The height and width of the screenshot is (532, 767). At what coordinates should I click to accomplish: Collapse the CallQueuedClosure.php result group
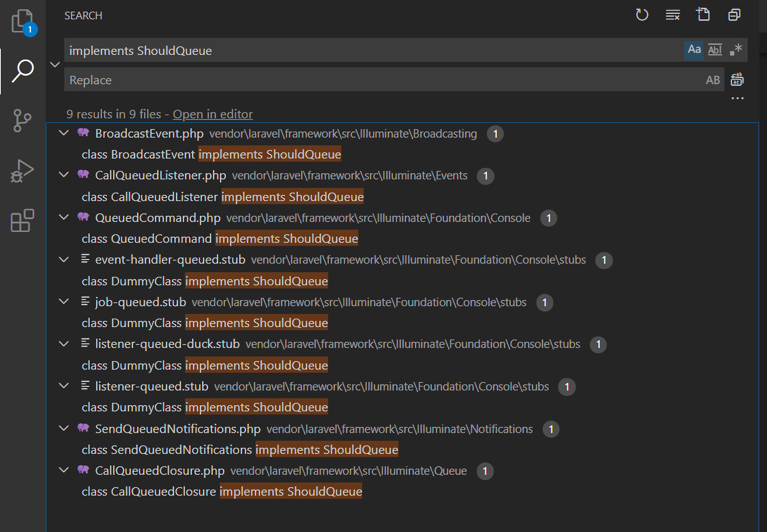[63, 470]
